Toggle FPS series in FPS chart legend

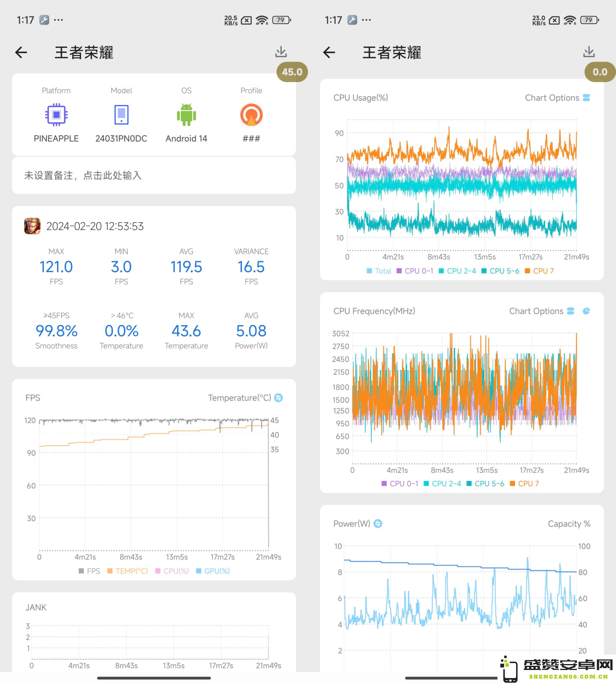click(89, 571)
